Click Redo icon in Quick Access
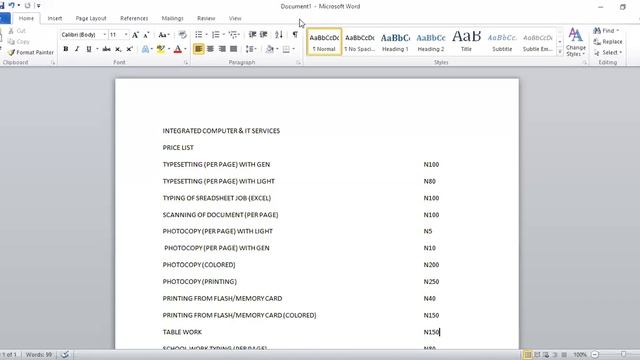The height and width of the screenshot is (360, 640). (27, 6)
